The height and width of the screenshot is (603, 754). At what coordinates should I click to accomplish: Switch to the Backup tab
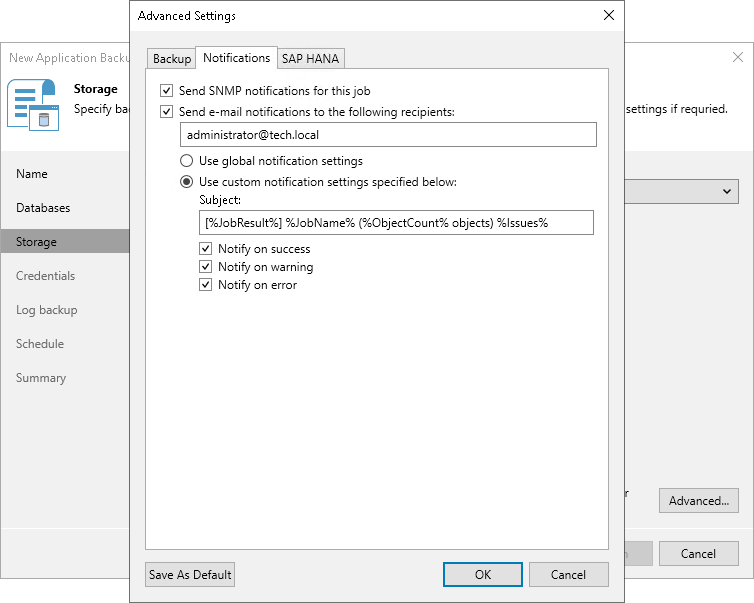coord(172,59)
